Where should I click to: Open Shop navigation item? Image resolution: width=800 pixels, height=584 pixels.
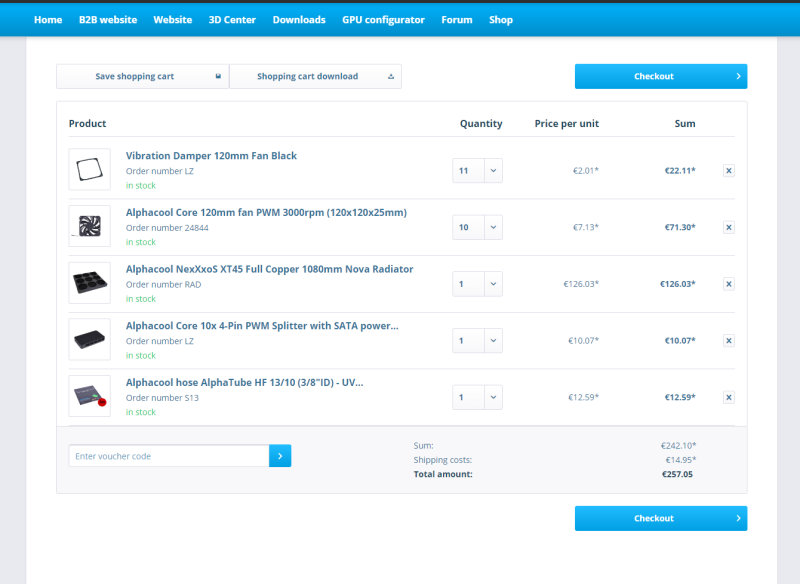501,19
